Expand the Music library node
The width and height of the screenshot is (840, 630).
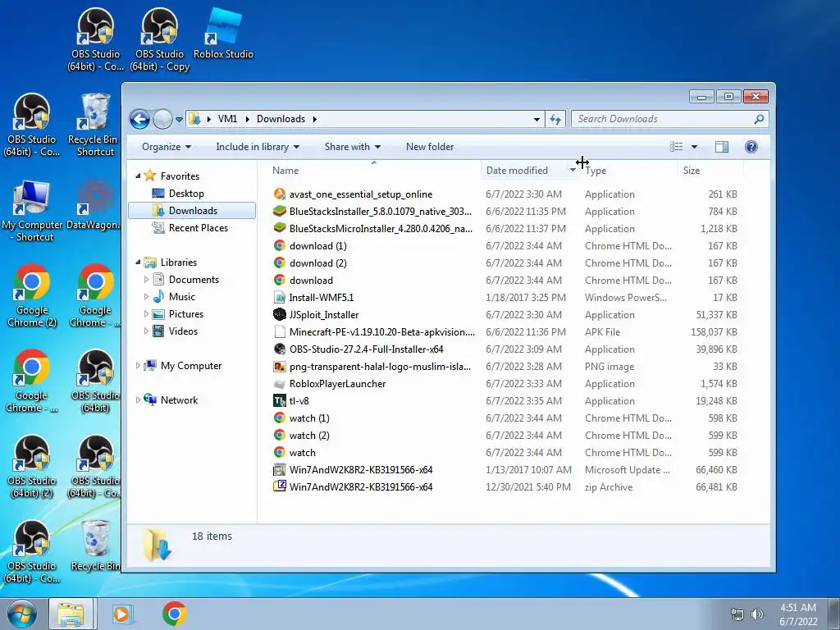(146, 297)
